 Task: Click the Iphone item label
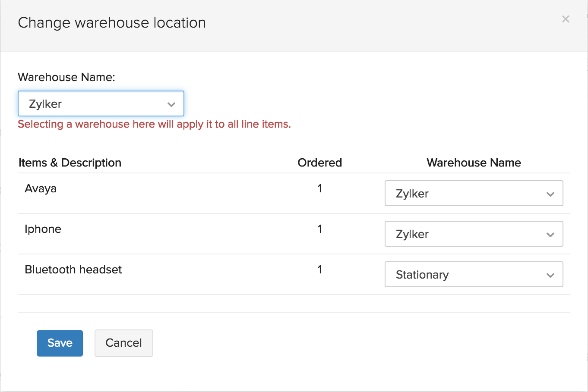pos(43,229)
